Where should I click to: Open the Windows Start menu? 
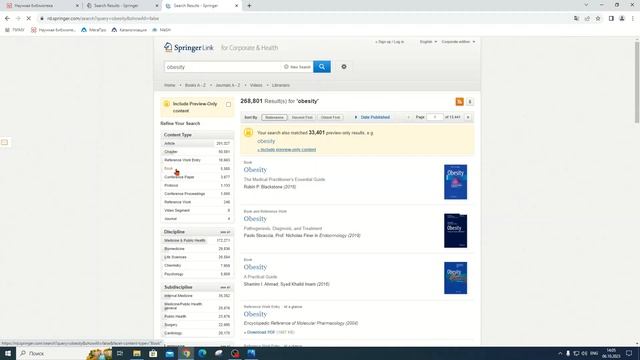(x=7, y=353)
